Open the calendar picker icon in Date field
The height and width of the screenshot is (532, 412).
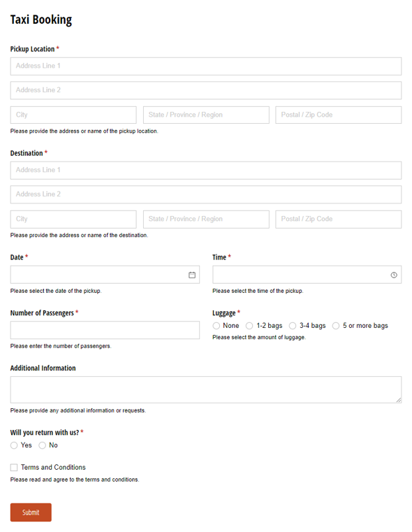click(x=192, y=275)
